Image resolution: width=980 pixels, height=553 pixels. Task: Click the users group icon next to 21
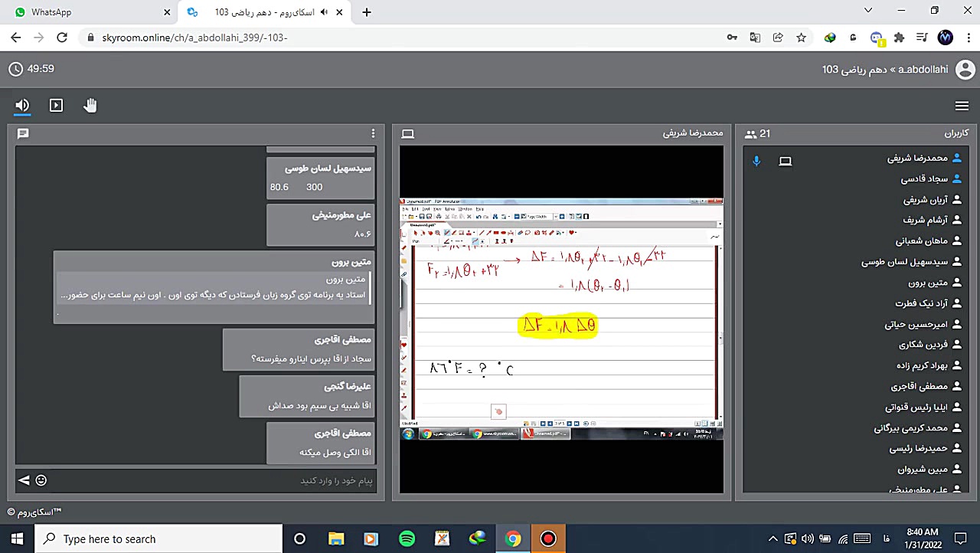[x=750, y=134]
